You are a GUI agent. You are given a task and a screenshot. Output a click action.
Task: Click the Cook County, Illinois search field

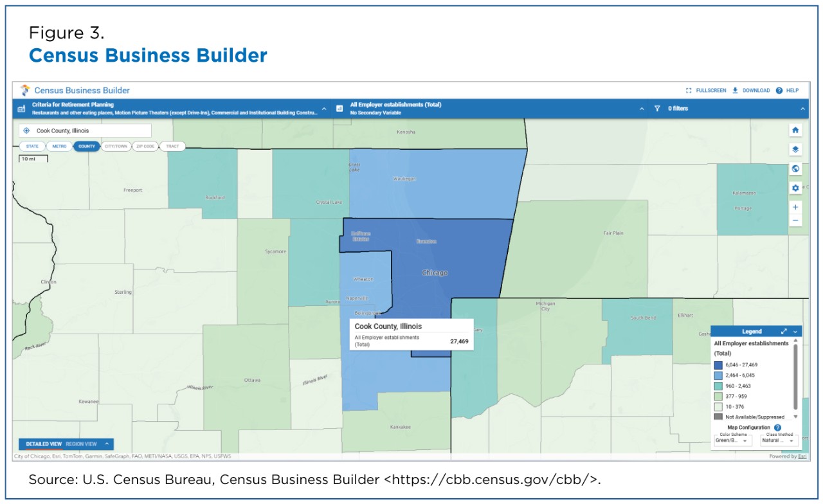click(x=85, y=130)
